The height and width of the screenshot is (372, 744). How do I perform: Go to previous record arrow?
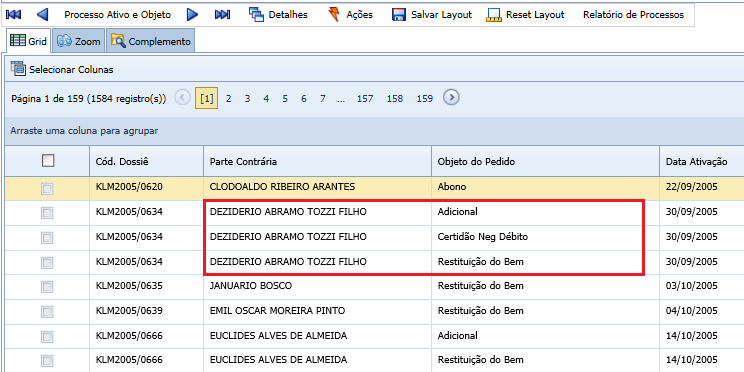42,15
